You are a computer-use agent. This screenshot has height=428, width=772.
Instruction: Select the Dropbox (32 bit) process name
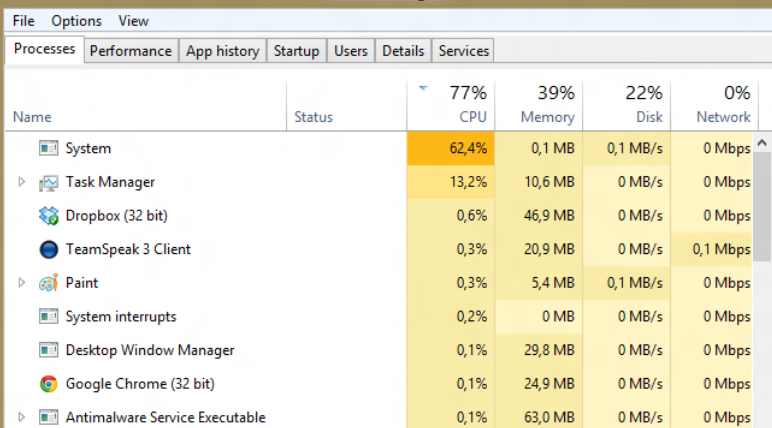pos(116,216)
